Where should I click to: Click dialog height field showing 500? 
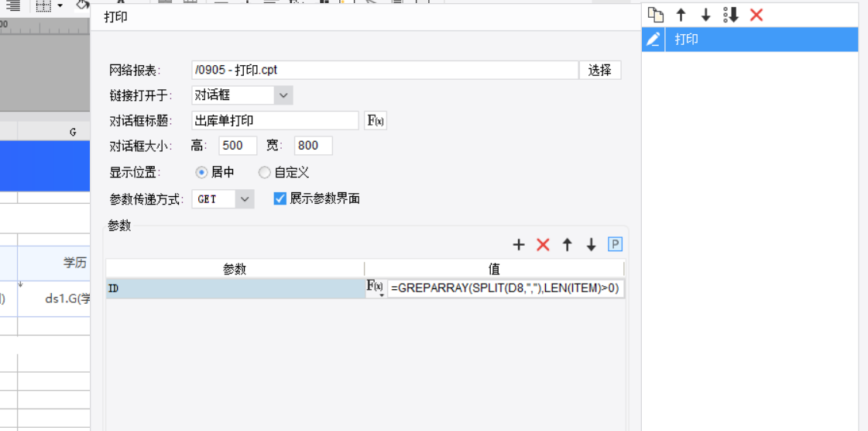[x=238, y=146]
